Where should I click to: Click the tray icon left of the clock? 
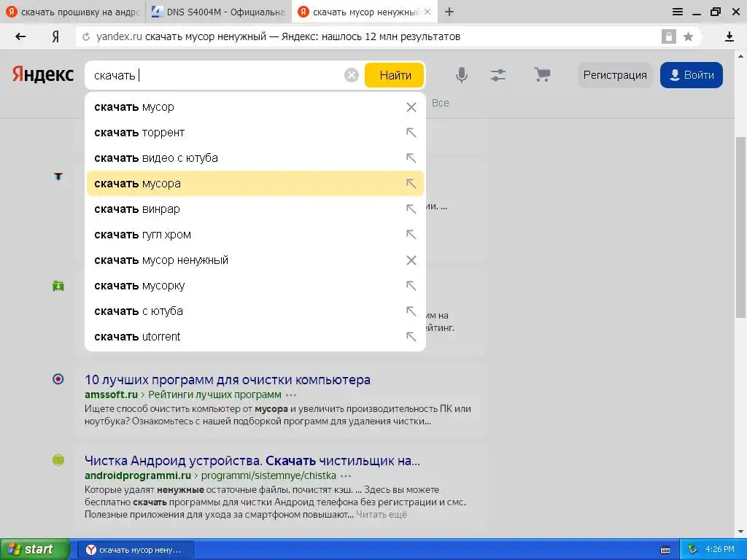pyautogui.click(x=692, y=550)
